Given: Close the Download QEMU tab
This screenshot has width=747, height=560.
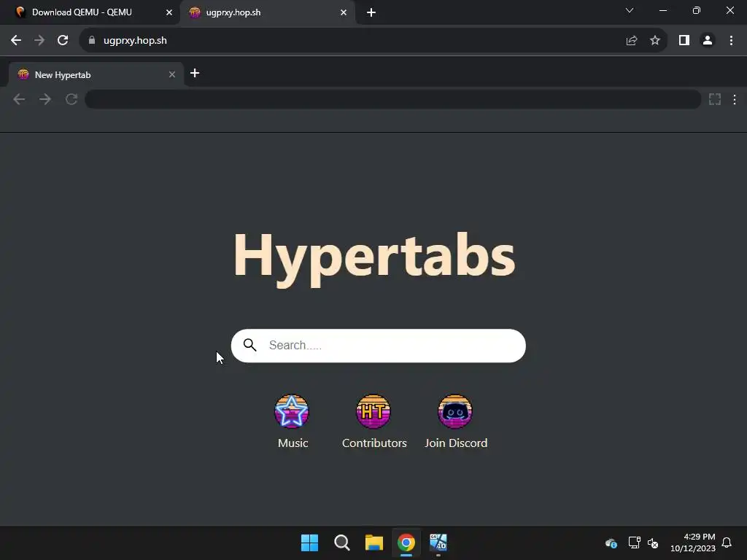Looking at the screenshot, I should tap(169, 12).
